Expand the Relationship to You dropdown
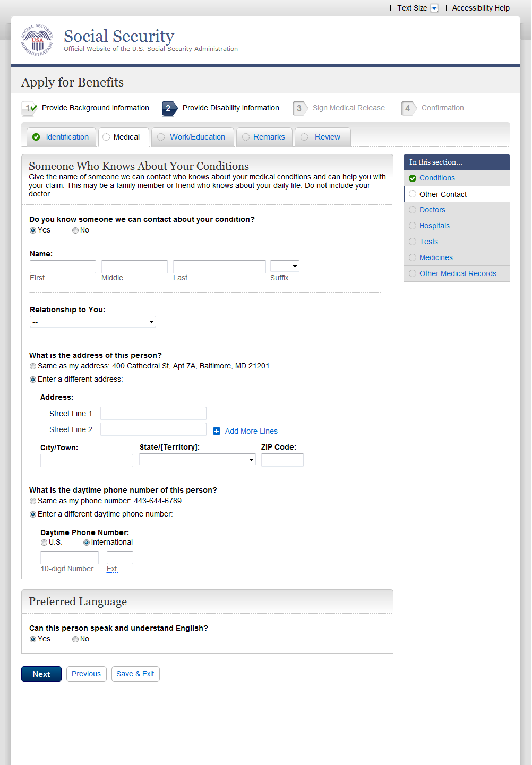The height and width of the screenshot is (765, 532). point(93,322)
